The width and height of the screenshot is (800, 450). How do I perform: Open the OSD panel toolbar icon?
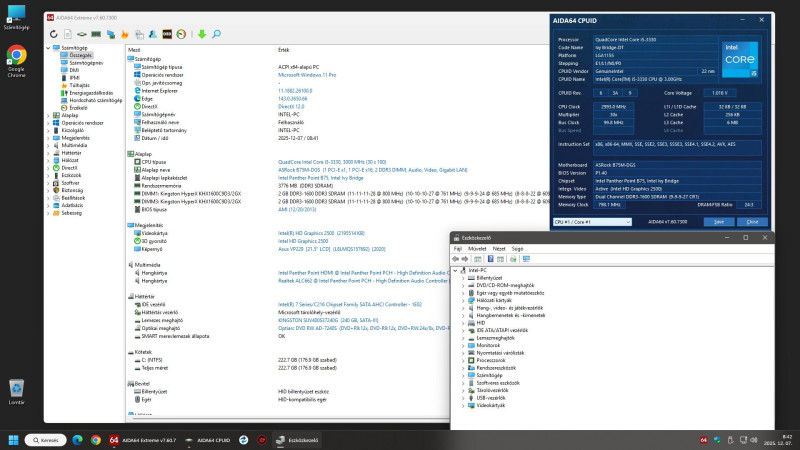point(167,34)
